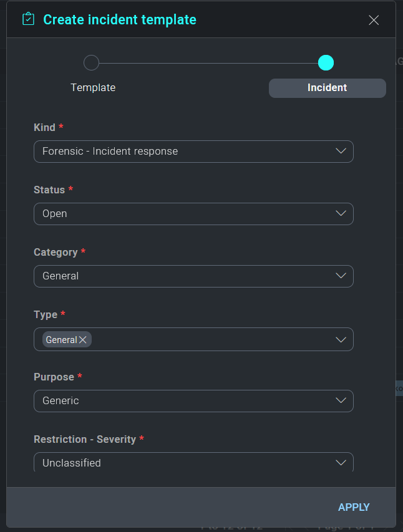This screenshot has width=403, height=532.
Task: Click the chevron on the Kind dropdown
Action: coord(341,151)
